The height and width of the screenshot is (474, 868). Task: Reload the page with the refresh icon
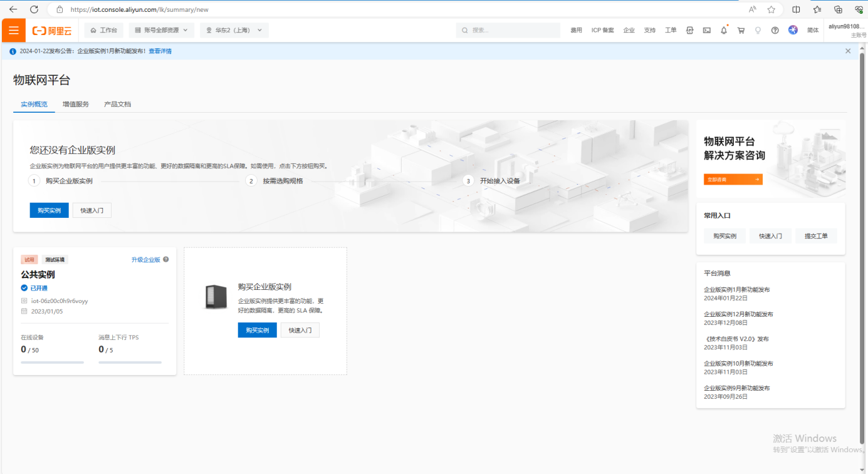tap(34, 9)
